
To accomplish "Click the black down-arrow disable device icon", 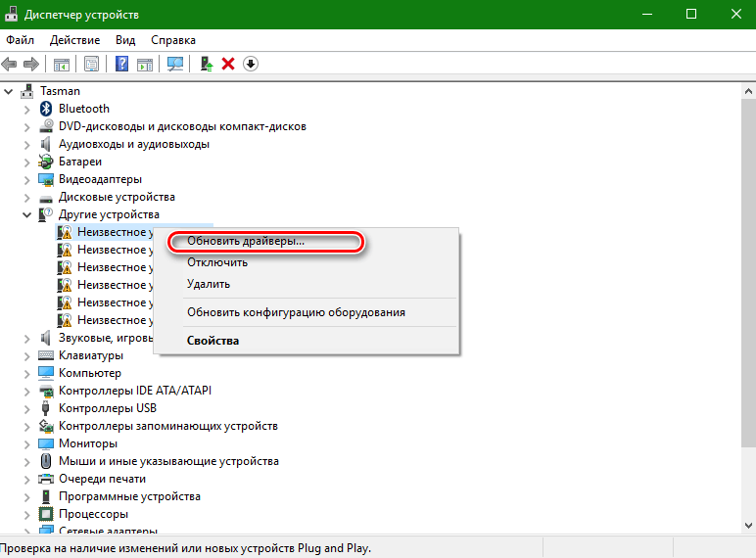I will [x=251, y=64].
